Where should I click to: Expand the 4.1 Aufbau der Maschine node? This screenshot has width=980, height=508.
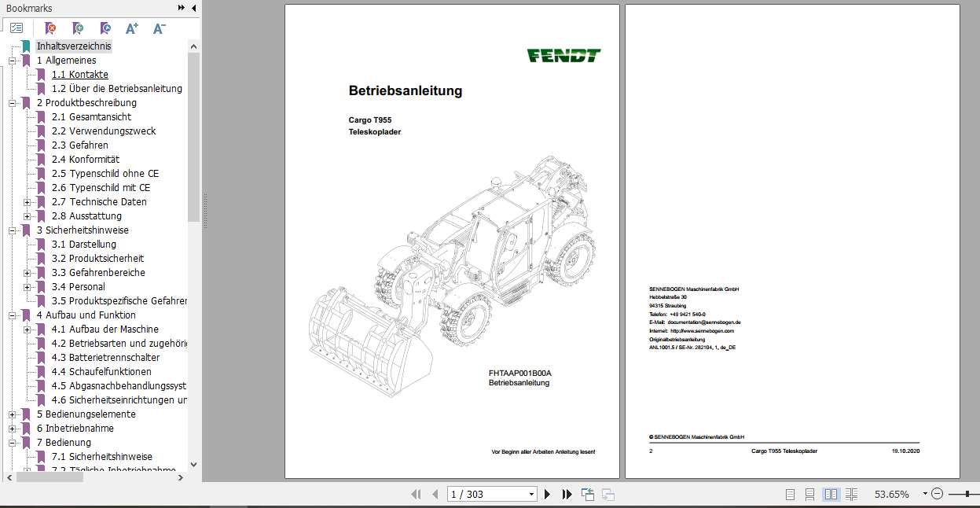pyautogui.click(x=28, y=329)
